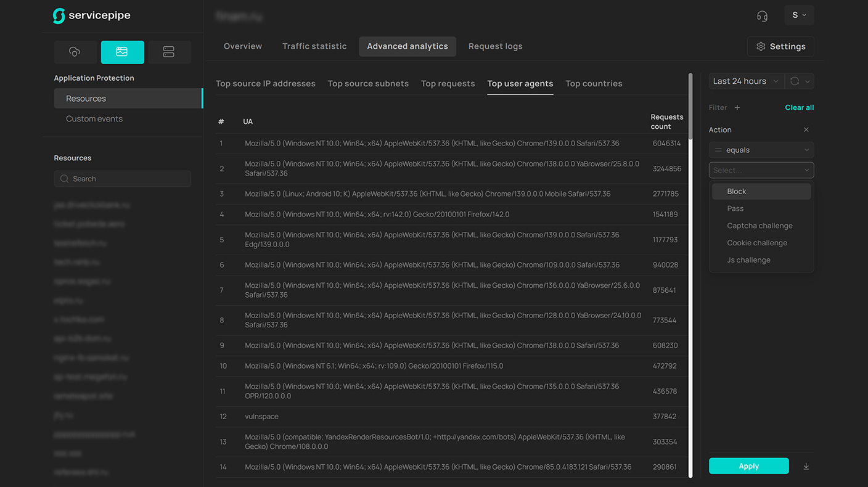Screen dimensions: 868x487
Task: Add a new filter with plus icon
Action: [x=737, y=107]
